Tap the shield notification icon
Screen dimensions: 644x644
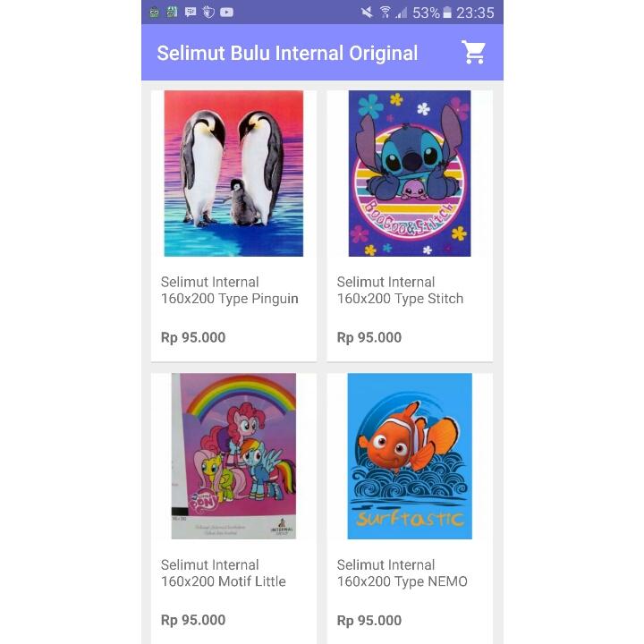point(208,13)
